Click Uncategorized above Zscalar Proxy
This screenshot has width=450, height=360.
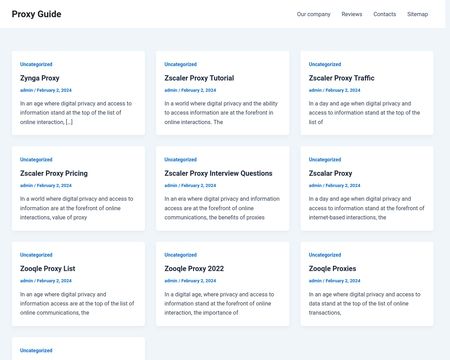(325, 159)
